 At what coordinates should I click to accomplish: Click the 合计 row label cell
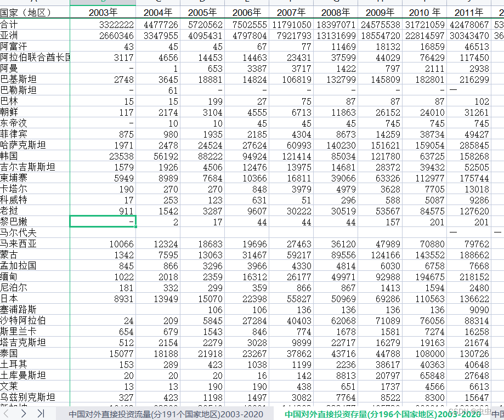pyautogui.click(x=34, y=24)
